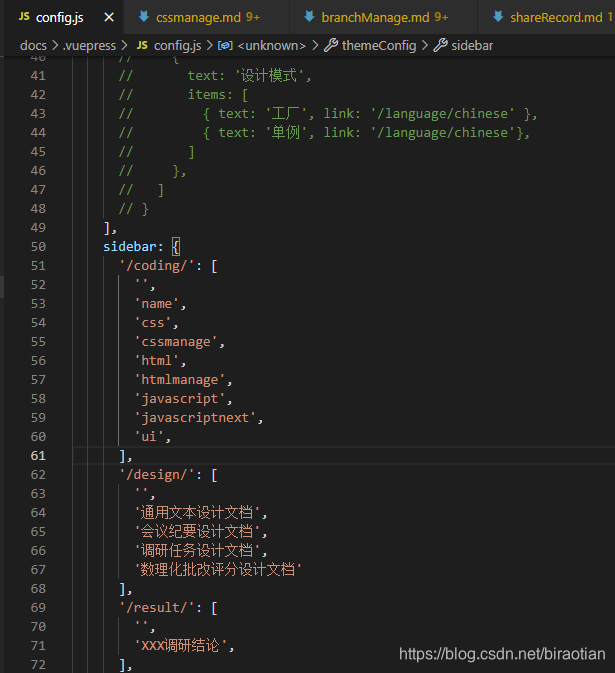Click the '/result/' key text

157,608
